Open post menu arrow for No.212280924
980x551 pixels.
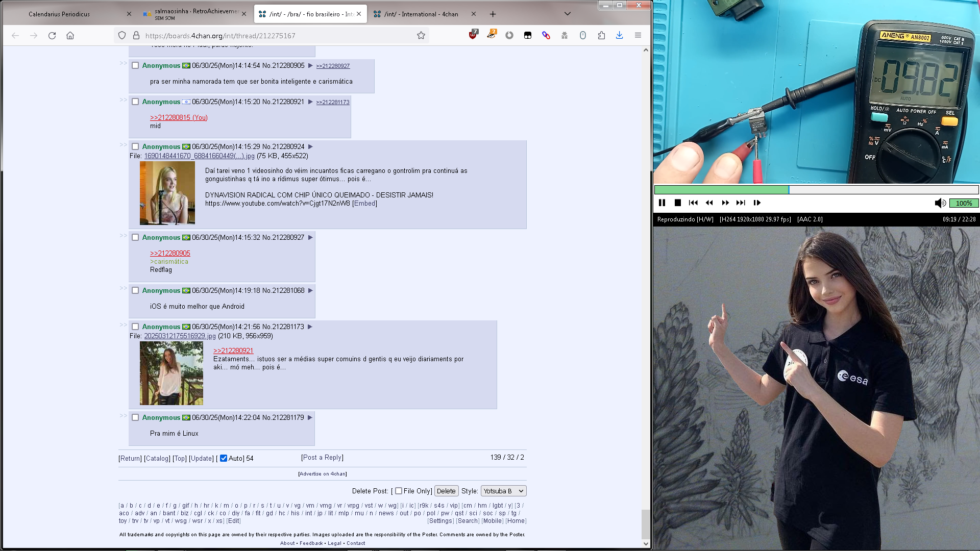coord(310,146)
